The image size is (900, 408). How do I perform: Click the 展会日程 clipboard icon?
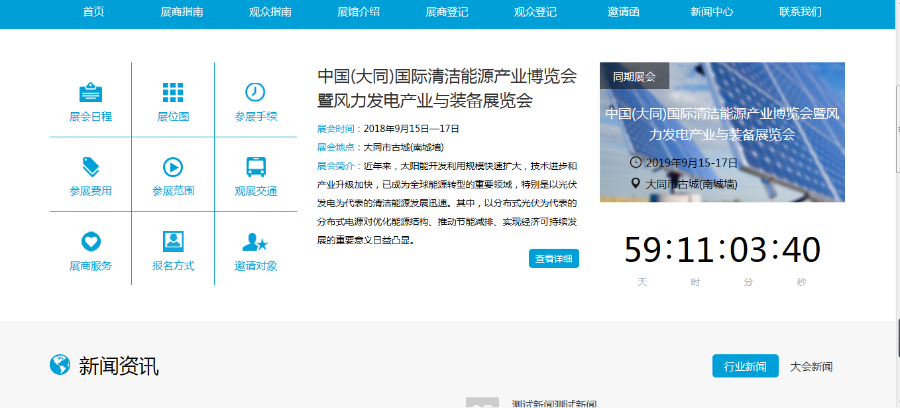click(91, 92)
